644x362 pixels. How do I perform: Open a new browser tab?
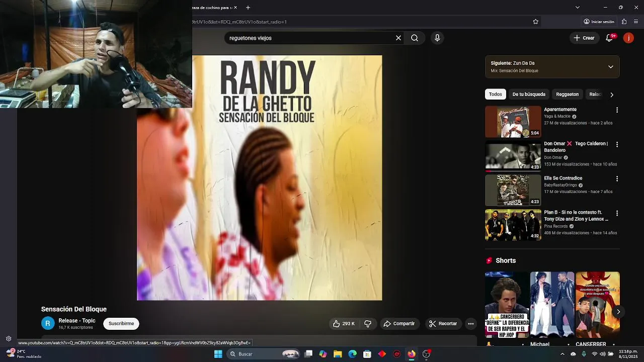click(248, 8)
